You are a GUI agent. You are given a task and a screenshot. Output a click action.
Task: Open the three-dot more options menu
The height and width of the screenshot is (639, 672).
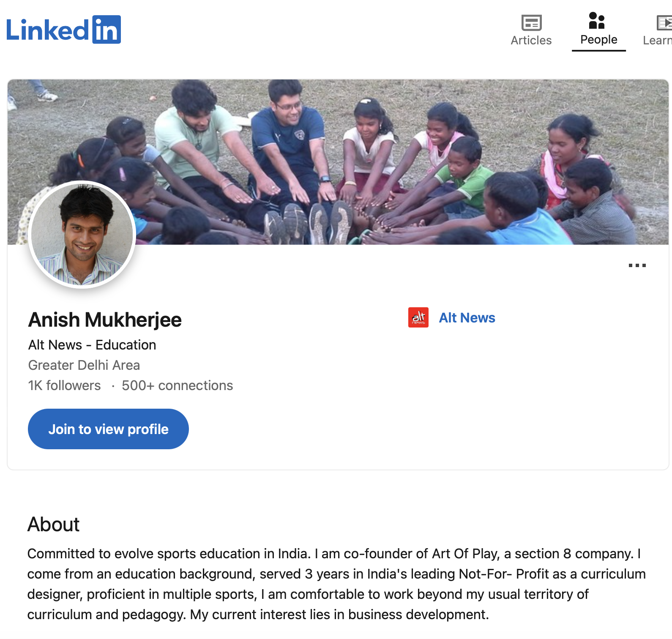637,265
